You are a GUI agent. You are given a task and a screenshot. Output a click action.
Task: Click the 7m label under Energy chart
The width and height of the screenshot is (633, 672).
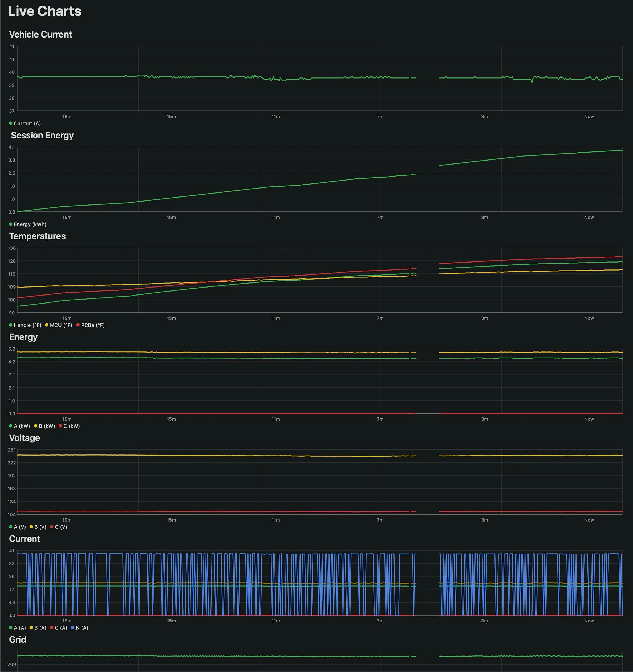pyautogui.click(x=380, y=419)
